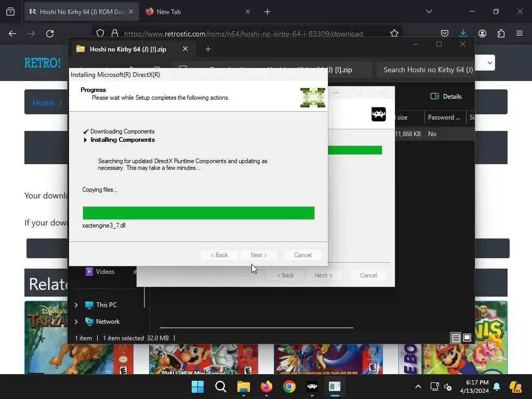Open the Save to Pocket icon
This screenshot has height=399, width=532.
click(x=445, y=33)
